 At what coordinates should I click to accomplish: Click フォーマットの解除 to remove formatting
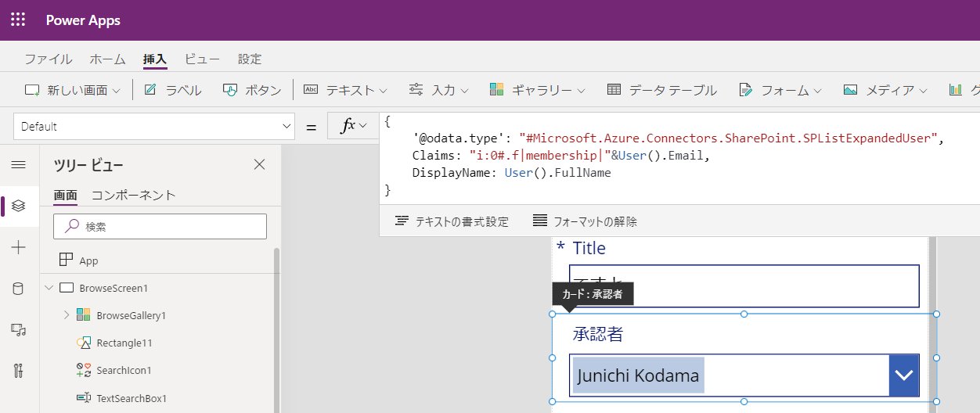tap(584, 221)
